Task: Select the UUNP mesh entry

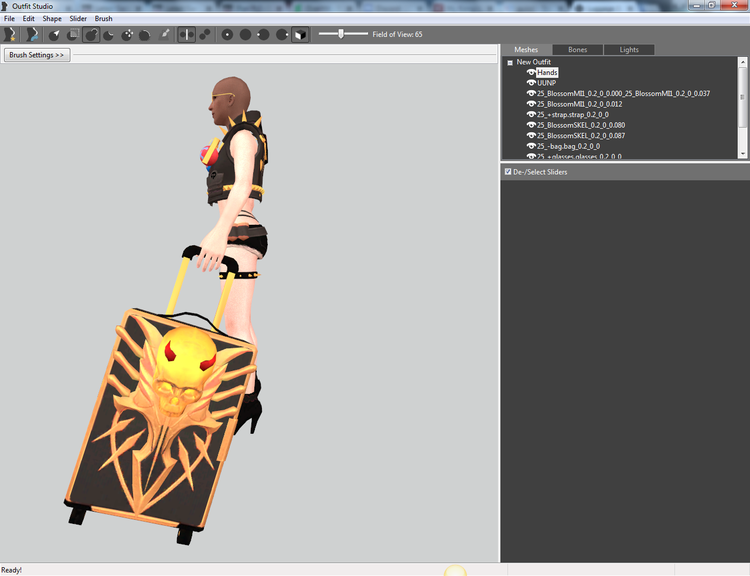Action: [x=546, y=83]
